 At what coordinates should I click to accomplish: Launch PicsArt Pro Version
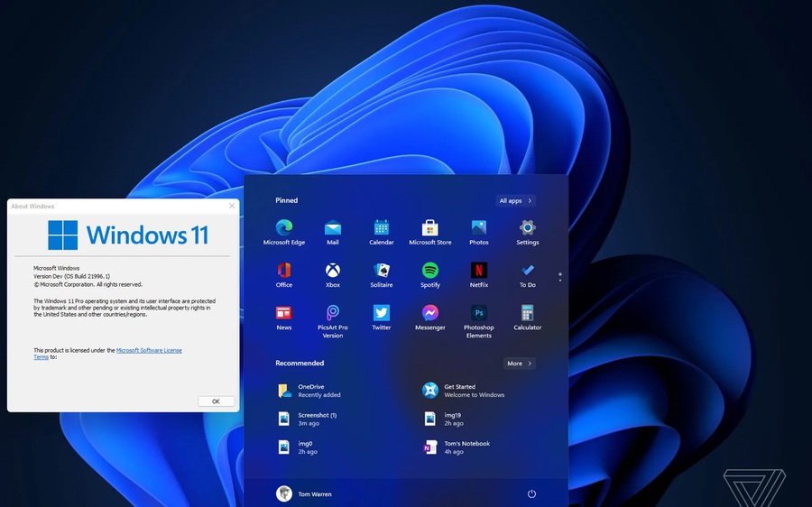click(332, 321)
